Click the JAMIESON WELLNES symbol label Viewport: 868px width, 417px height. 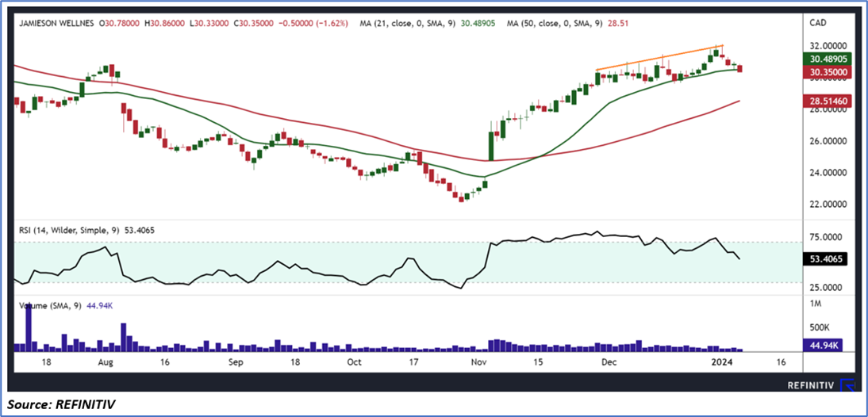(56, 24)
